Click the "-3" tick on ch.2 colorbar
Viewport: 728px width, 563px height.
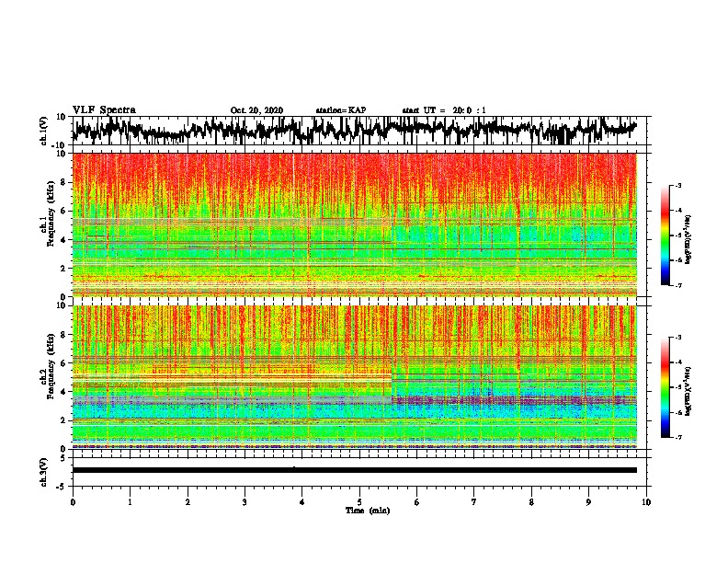tap(677, 338)
